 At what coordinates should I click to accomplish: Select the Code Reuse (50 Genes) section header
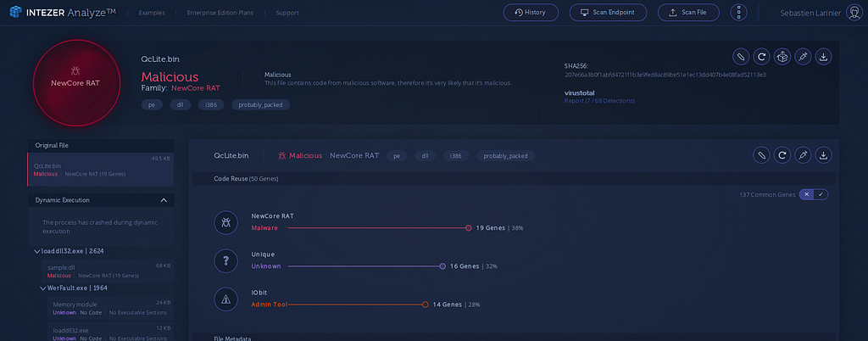tap(514, 179)
